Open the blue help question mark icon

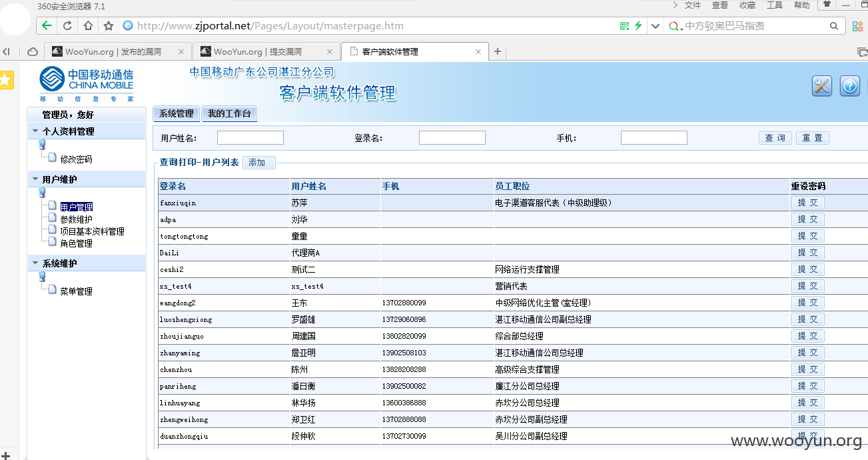pyautogui.click(x=850, y=85)
